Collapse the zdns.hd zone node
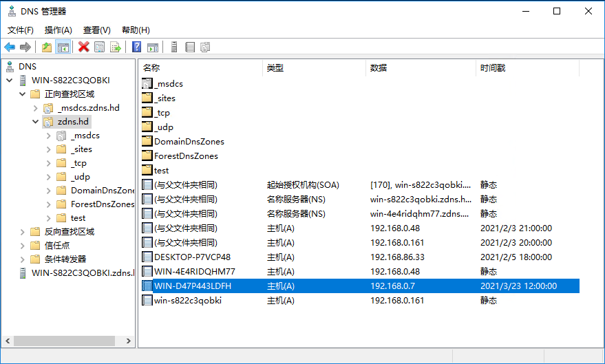 click(36, 122)
